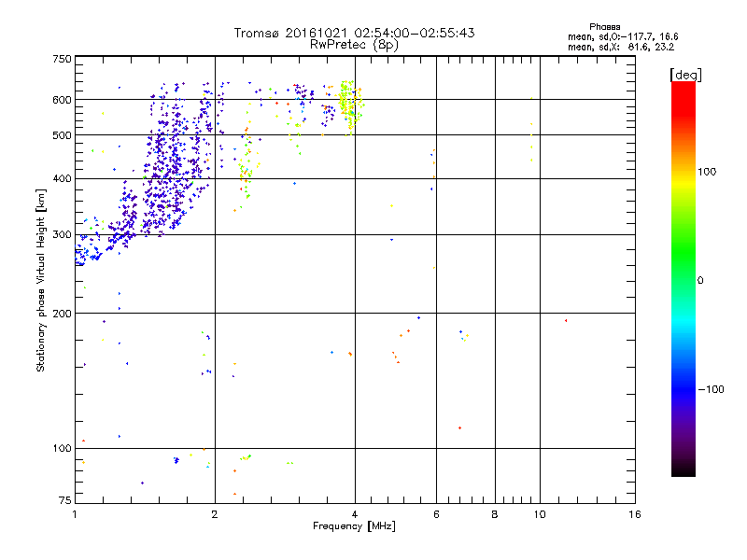Click the 'RwPretec (8p)' subtitle

354,45
